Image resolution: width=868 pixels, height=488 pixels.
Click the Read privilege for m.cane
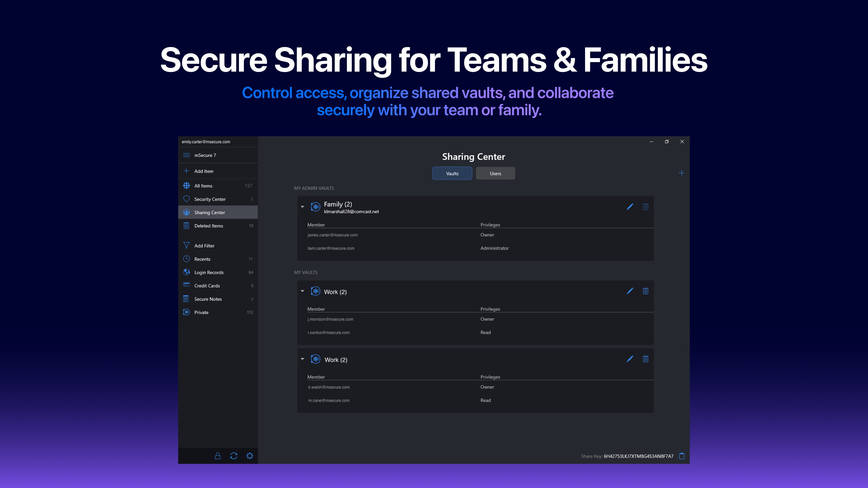click(x=485, y=400)
